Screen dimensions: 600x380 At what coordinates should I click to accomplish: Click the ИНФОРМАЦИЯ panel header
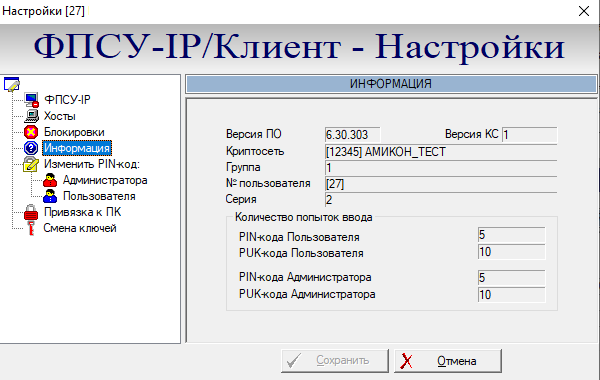pyautogui.click(x=391, y=84)
